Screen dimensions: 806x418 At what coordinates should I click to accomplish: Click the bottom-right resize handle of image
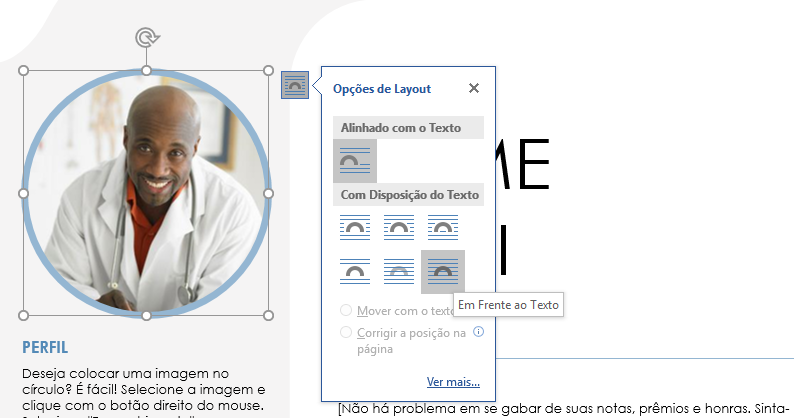[x=269, y=315]
